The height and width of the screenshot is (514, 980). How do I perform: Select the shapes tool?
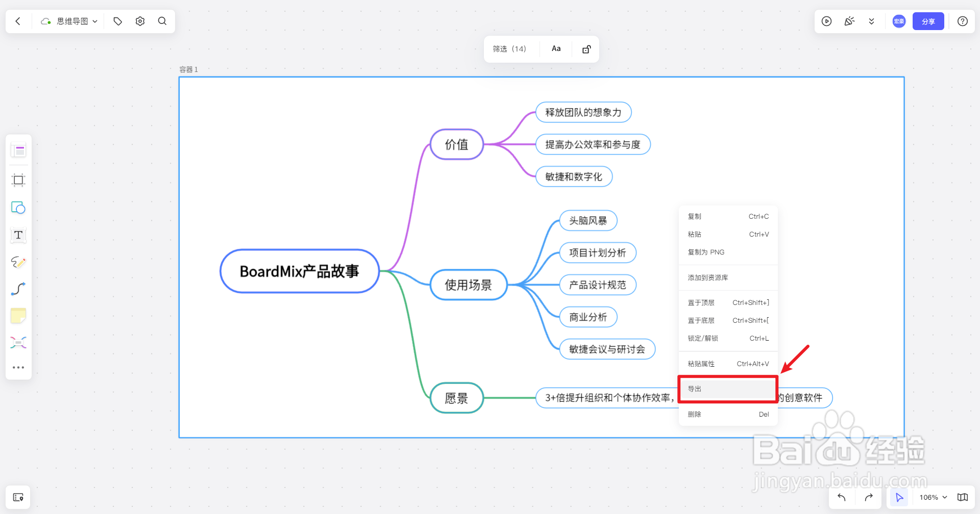18,208
